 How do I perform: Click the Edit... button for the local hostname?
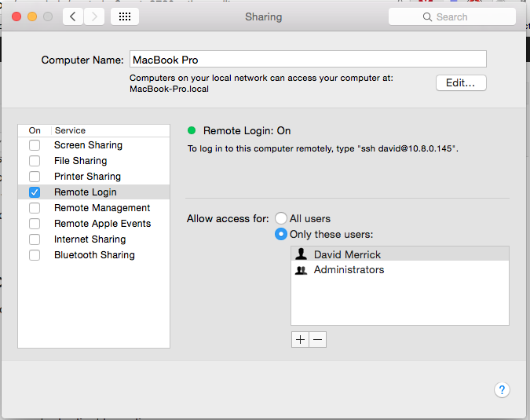tap(461, 82)
